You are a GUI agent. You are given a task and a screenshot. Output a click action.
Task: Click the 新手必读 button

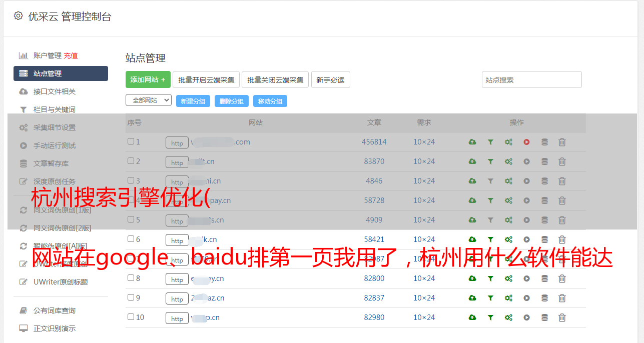[x=330, y=79]
